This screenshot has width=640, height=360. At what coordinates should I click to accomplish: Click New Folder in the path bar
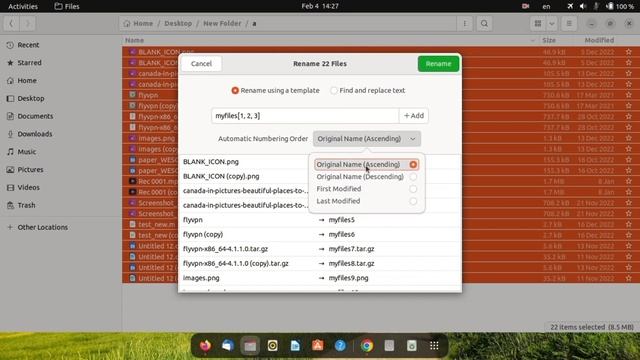click(222, 24)
